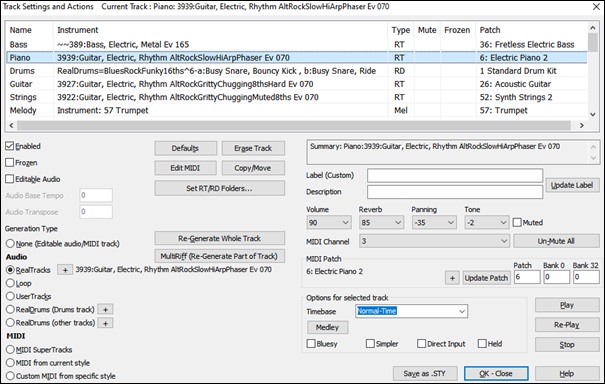The width and height of the screenshot is (605, 384).
Task: Click the OK - Close button
Action: click(496, 374)
